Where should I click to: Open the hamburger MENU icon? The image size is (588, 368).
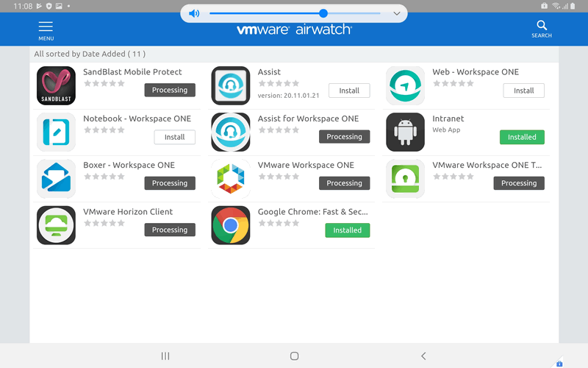(x=46, y=26)
